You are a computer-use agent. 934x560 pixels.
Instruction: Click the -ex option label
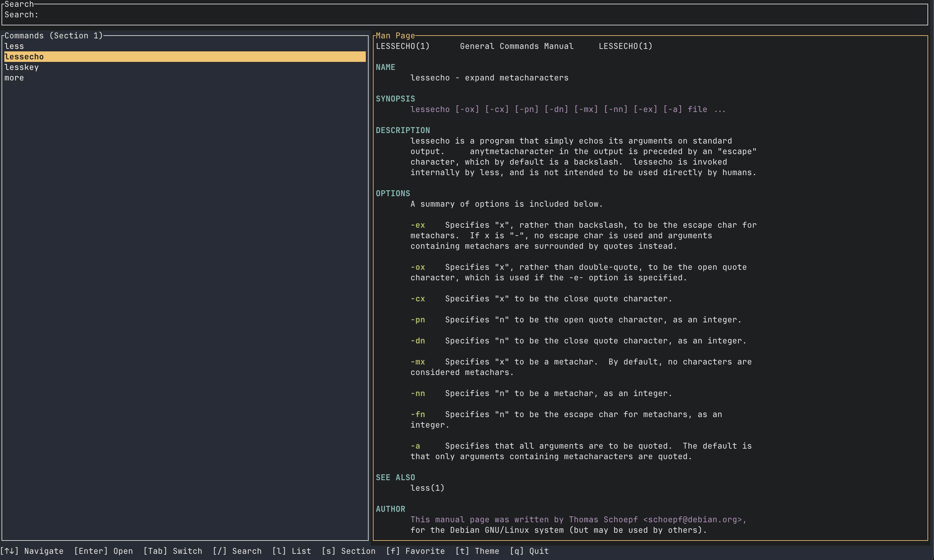(x=417, y=225)
